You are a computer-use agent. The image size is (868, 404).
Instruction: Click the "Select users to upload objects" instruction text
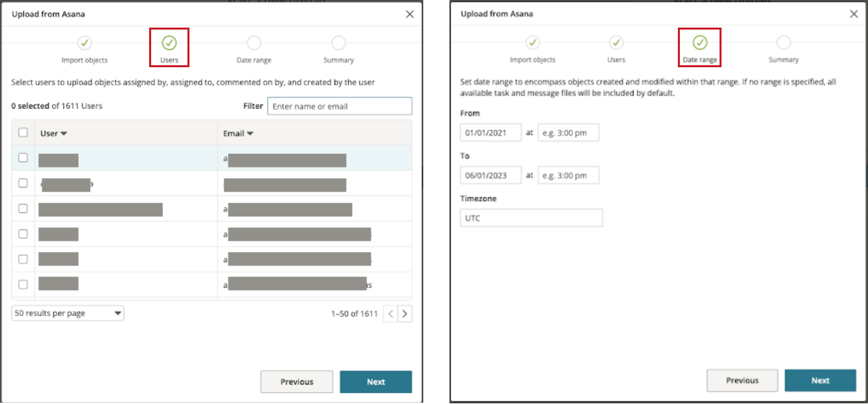[x=193, y=82]
